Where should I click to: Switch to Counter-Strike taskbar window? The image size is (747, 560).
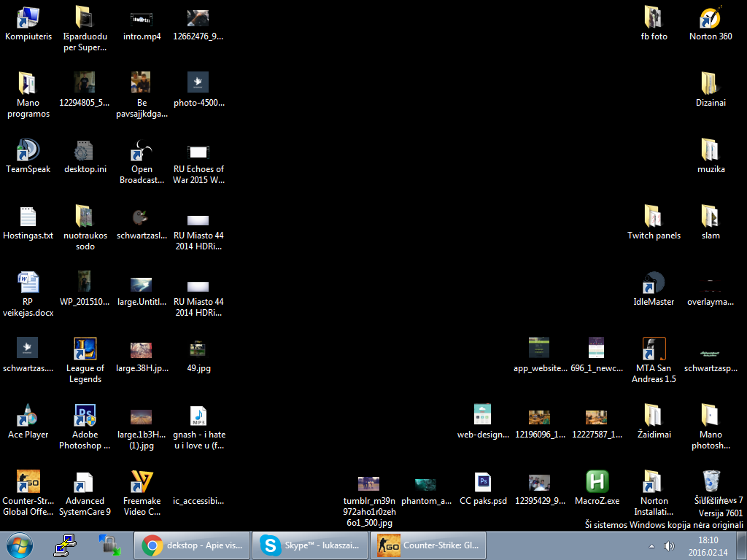click(x=427, y=545)
